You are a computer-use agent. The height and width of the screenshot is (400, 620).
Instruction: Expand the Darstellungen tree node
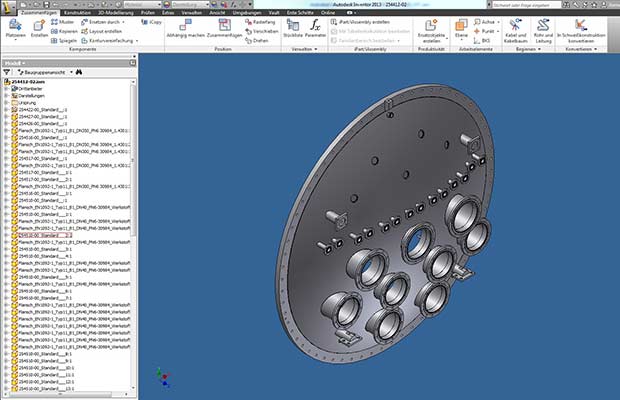pyautogui.click(x=6, y=95)
